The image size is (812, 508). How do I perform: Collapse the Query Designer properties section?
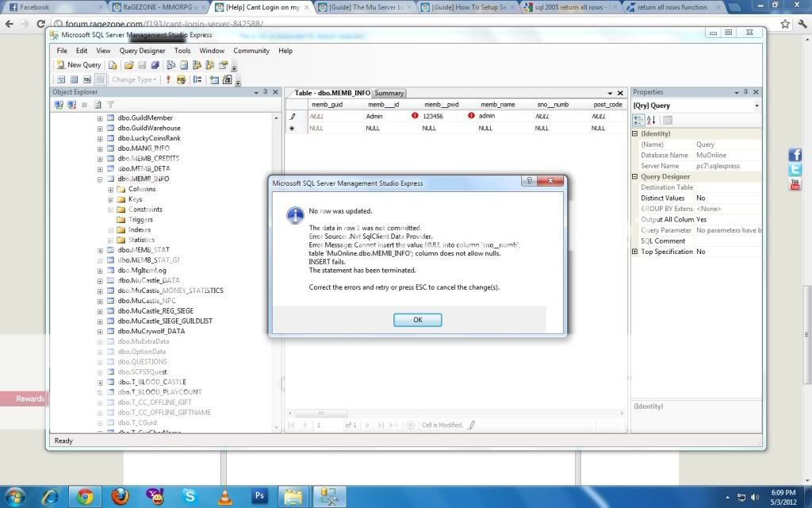635,177
